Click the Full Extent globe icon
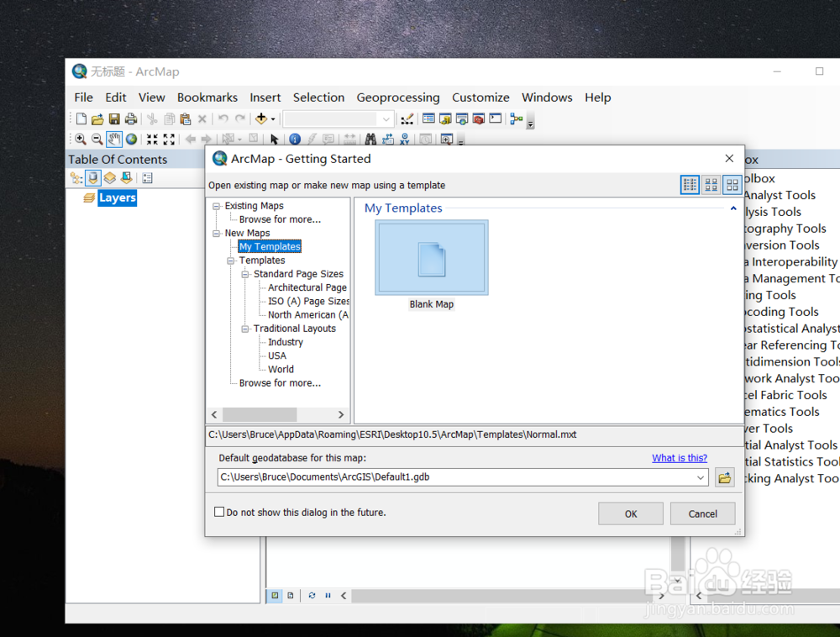 131,140
